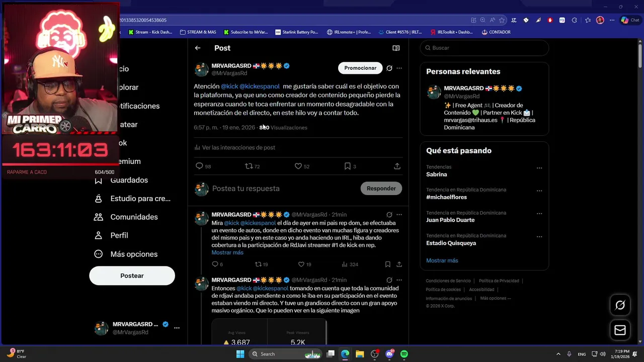
Task: Click the Grok icon on the main post
Action: click(389, 68)
